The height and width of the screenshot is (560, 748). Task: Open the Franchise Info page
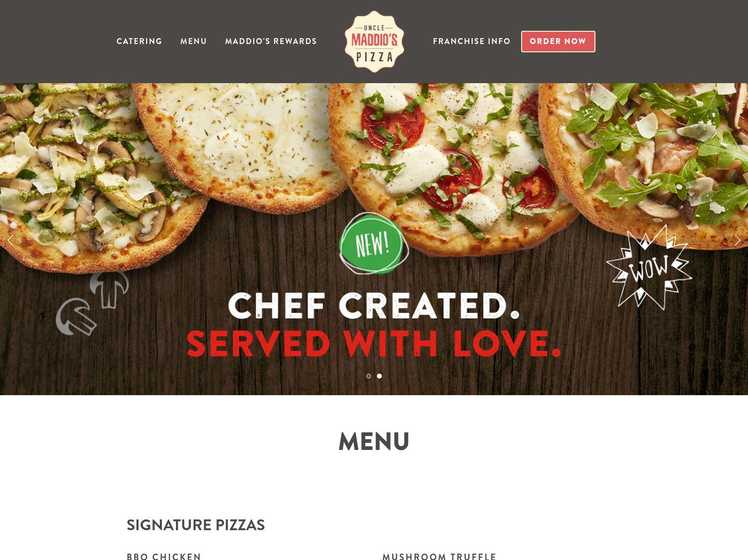(472, 42)
